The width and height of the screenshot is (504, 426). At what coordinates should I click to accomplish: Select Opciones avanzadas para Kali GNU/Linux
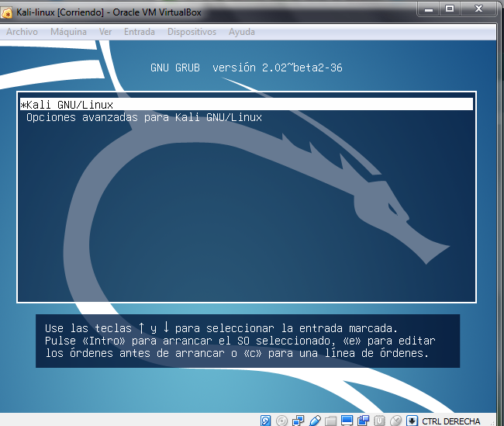tap(144, 117)
